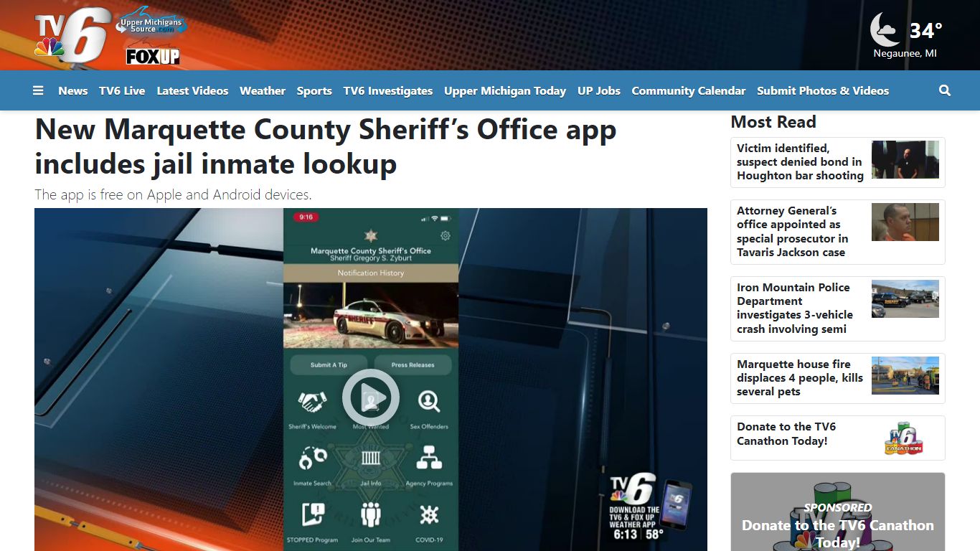Viewport: 980px width, 551px height.
Task: Click Houghton bar shooting thumbnail
Action: click(905, 160)
